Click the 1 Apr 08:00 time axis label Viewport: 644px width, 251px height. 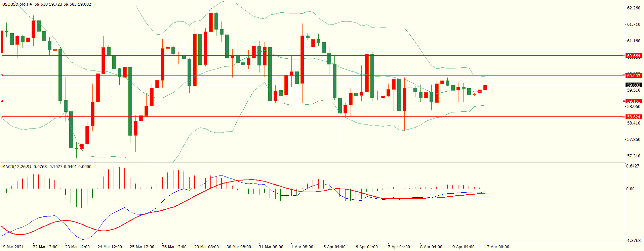pos(302,247)
